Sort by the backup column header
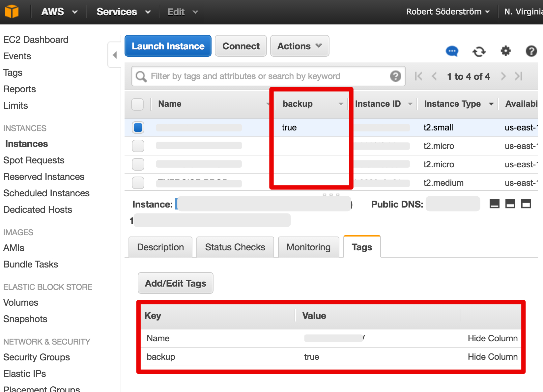 tap(311, 104)
